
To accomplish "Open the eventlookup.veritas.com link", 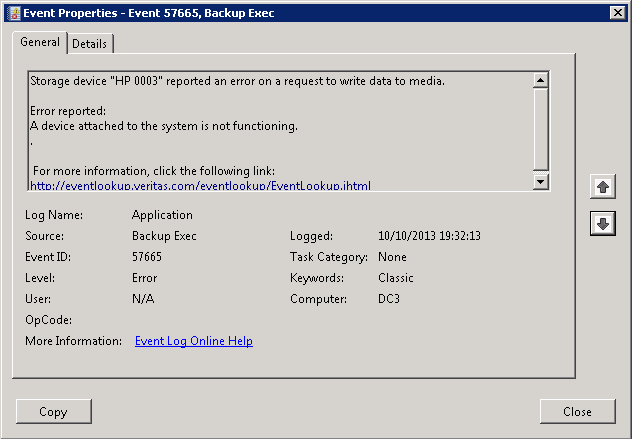I will coord(200,186).
